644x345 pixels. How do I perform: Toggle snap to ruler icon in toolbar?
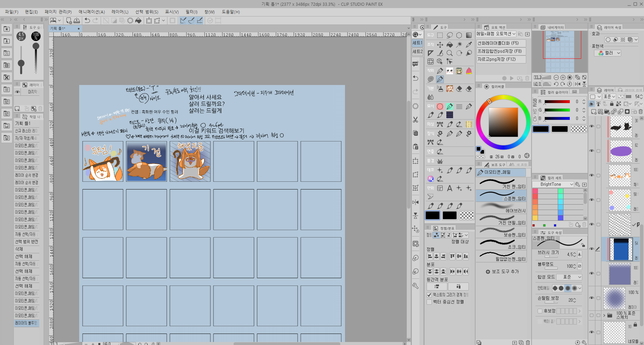[183, 20]
